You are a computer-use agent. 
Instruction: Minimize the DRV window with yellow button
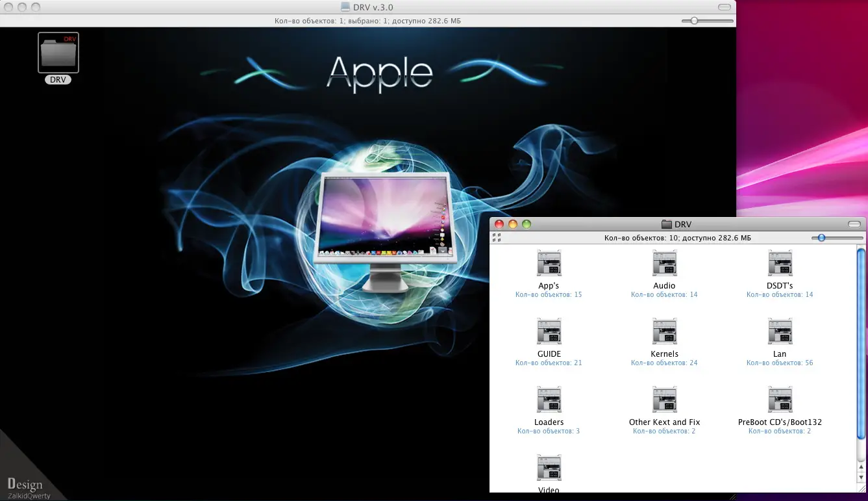point(513,224)
